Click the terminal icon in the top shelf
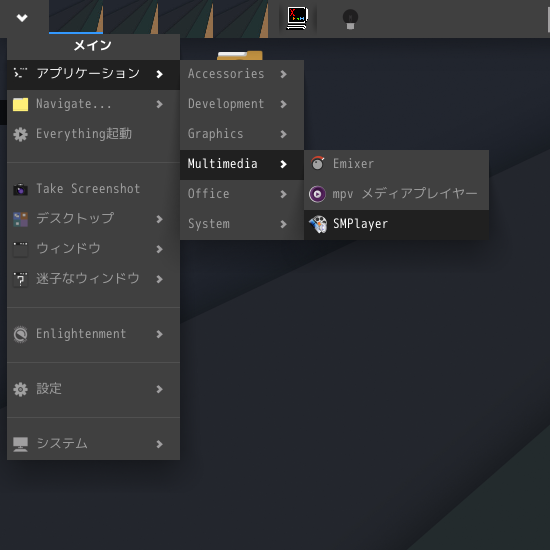Image resolution: width=550 pixels, height=550 pixels. 297,18
